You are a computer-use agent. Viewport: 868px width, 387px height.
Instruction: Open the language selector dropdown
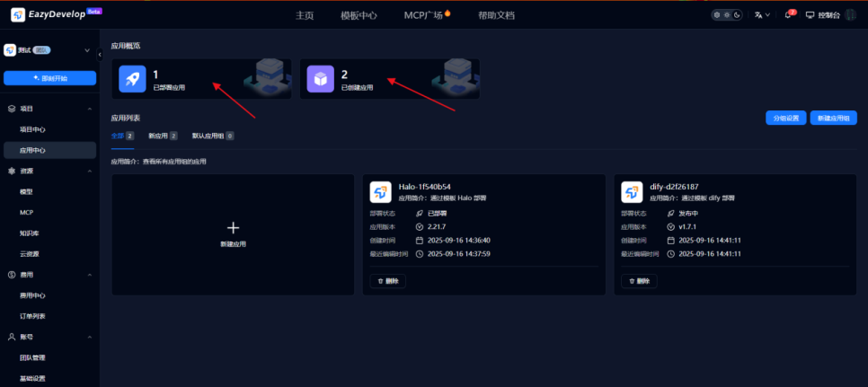763,15
